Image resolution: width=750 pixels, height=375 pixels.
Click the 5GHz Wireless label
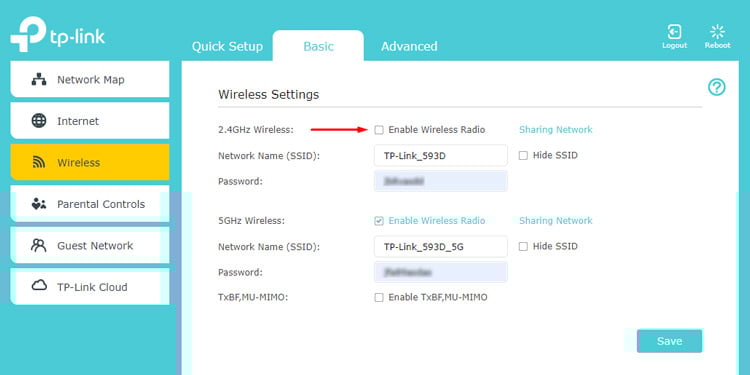pos(251,221)
